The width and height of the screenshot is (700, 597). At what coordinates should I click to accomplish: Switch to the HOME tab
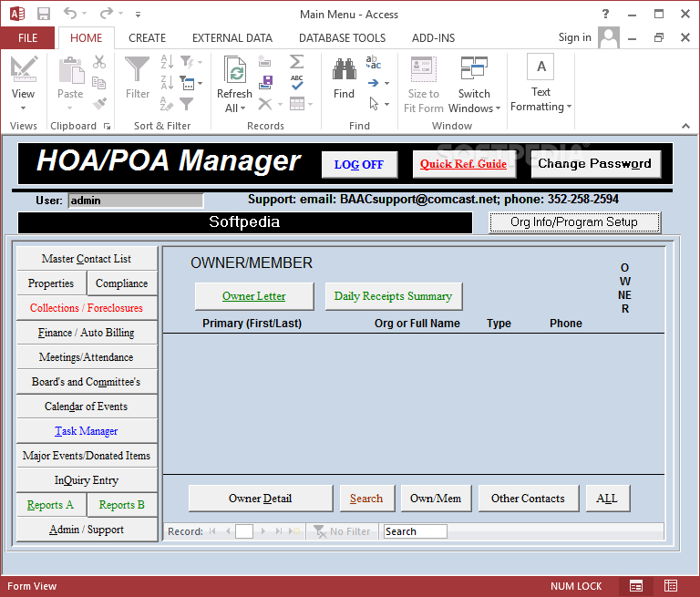(87, 38)
